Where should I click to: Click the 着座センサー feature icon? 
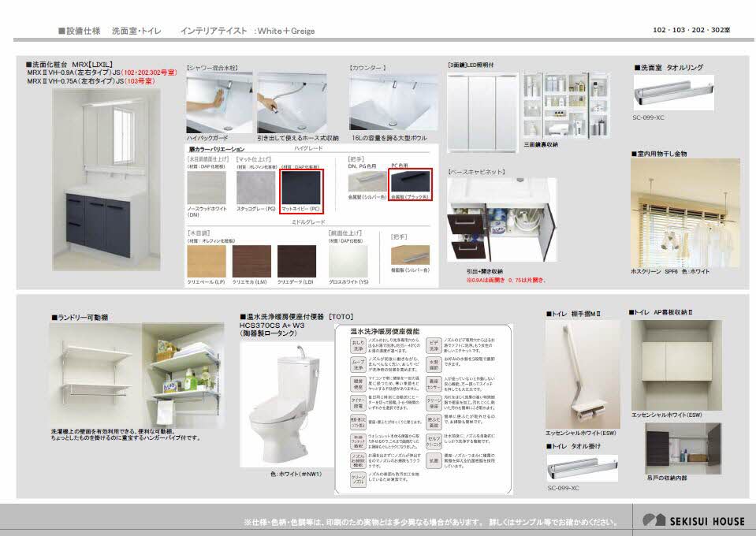[433, 384]
